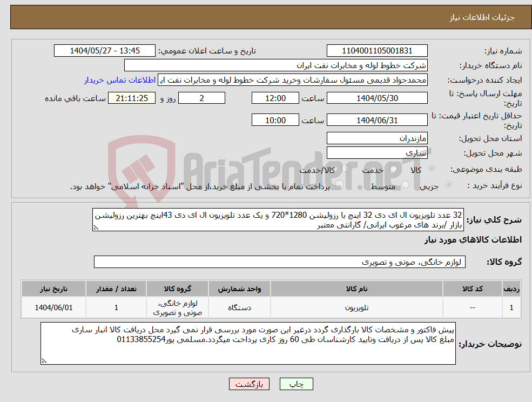Click the announcement date field 1404/05/27 - 13:45
This screenshot has width=532, height=402.
pyautogui.click(x=104, y=51)
